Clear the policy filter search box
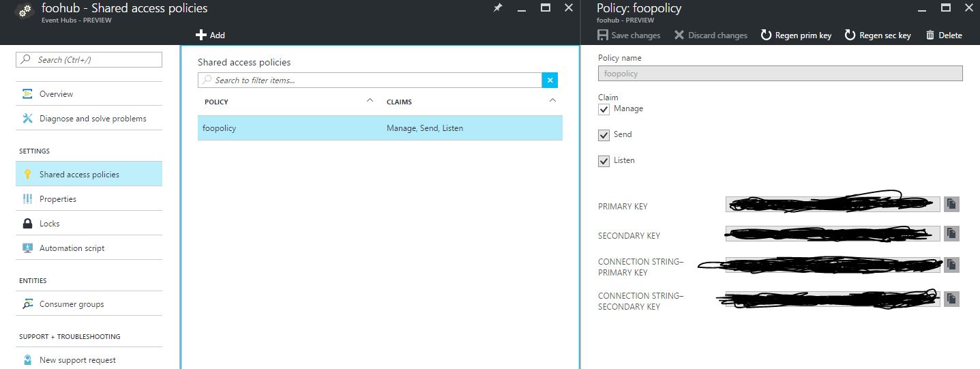Image resolution: width=980 pixels, height=369 pixels. pyautogui.click(x=550, y=80)
